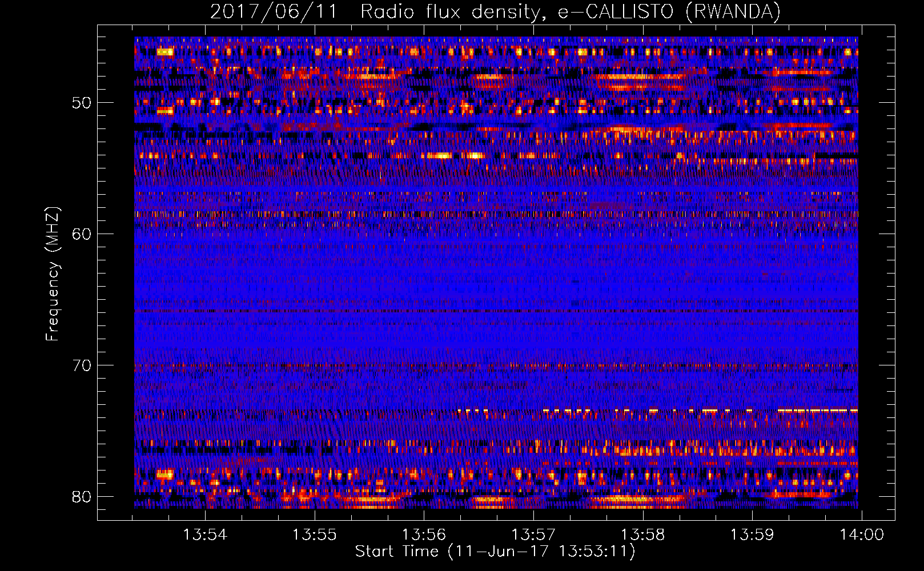
Task: Click the 13:58 time tick label
Action: coord(643,535)
